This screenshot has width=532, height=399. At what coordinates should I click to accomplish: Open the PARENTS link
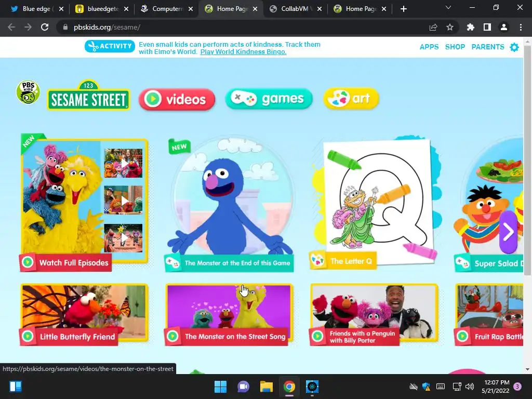point(487,47)
